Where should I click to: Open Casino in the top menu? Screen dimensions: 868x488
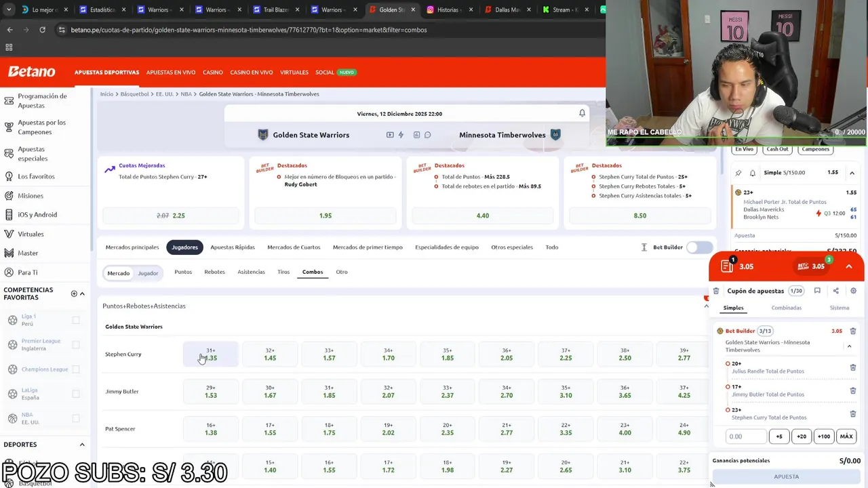coord(213,73)
